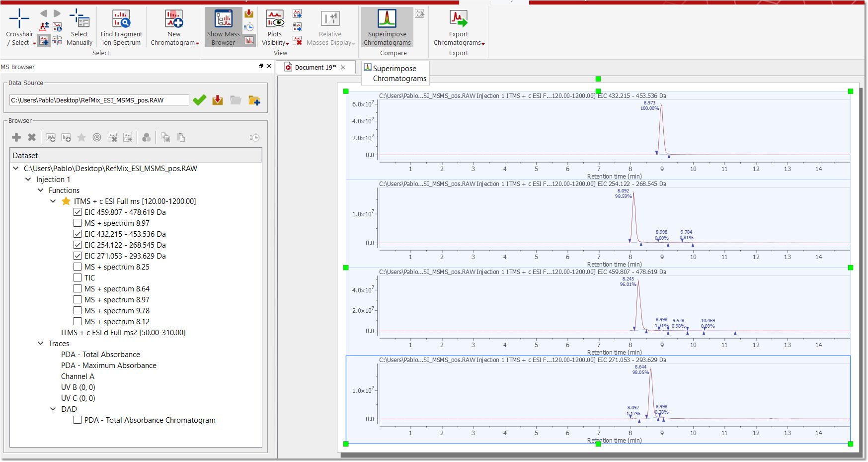Image resolution: width=868 pixels, height=462 pixels.
Task: Switch to the Document 19* tab
Action: coord(315,67)
